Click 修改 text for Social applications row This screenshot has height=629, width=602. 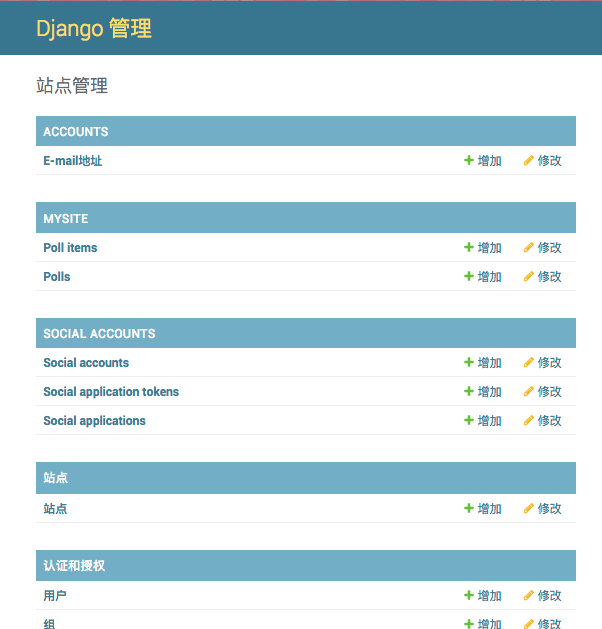[549, 420]
